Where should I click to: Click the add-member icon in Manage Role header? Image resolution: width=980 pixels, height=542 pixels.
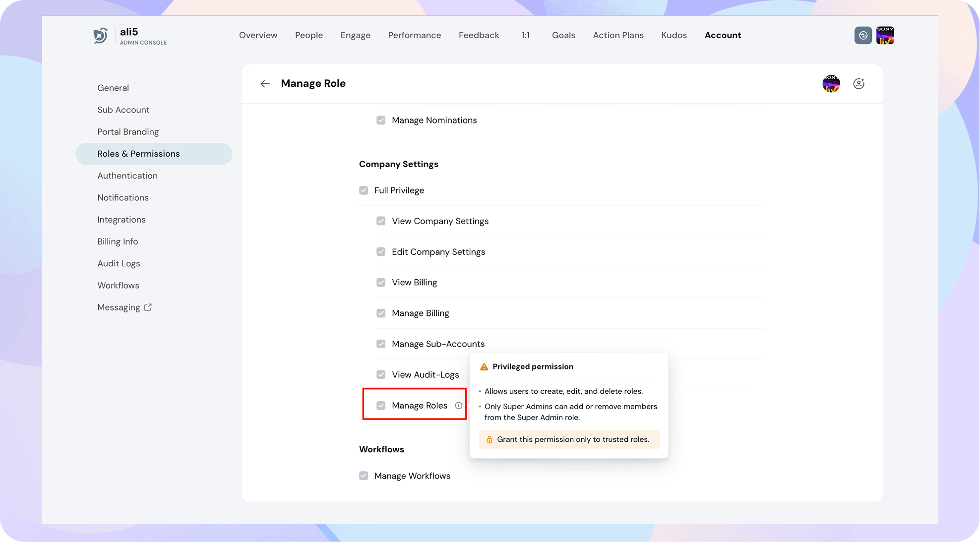(859, 84)
